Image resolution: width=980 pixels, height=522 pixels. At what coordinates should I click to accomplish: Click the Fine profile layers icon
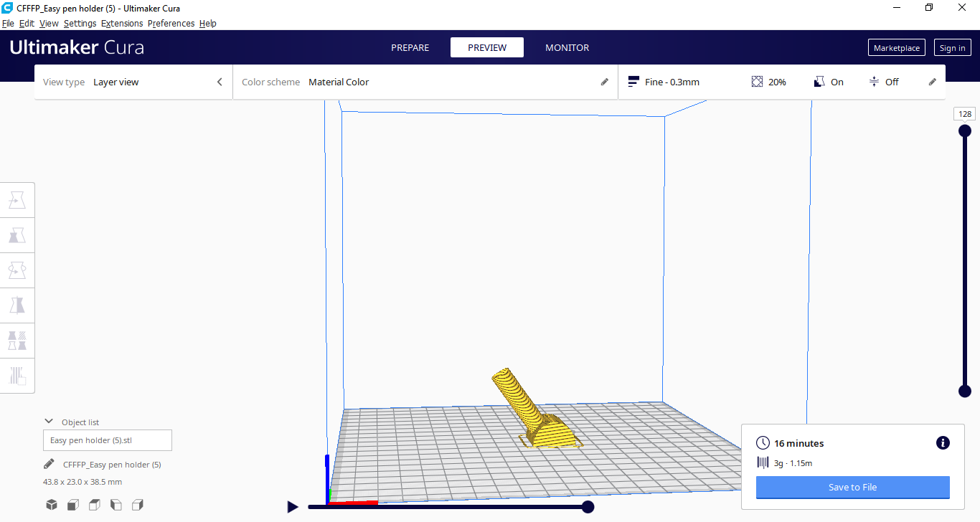click(x=633, y=82)
